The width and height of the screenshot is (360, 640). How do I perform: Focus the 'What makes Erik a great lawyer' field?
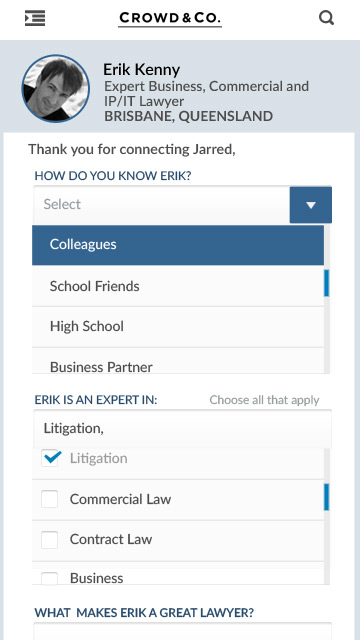click(182, 631)
